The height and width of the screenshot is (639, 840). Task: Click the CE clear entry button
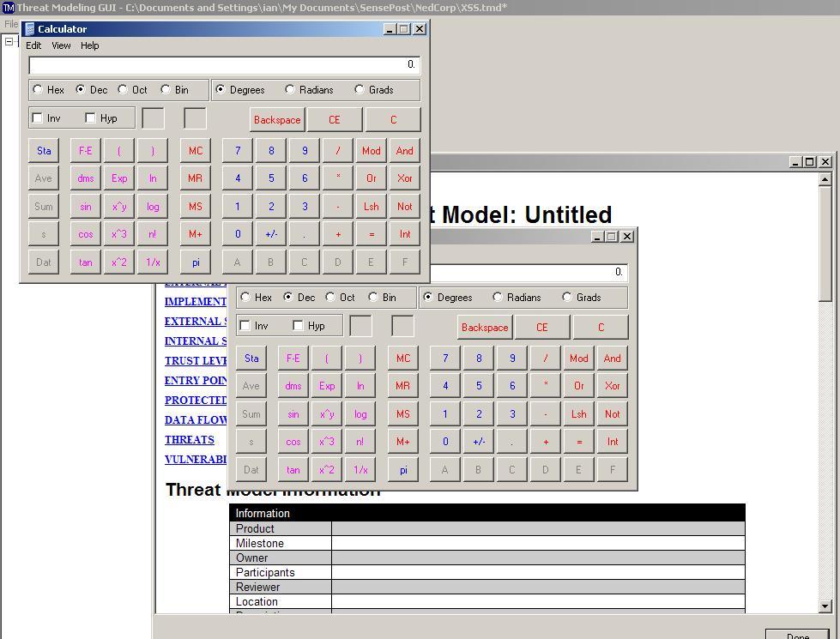click(335, 119)
